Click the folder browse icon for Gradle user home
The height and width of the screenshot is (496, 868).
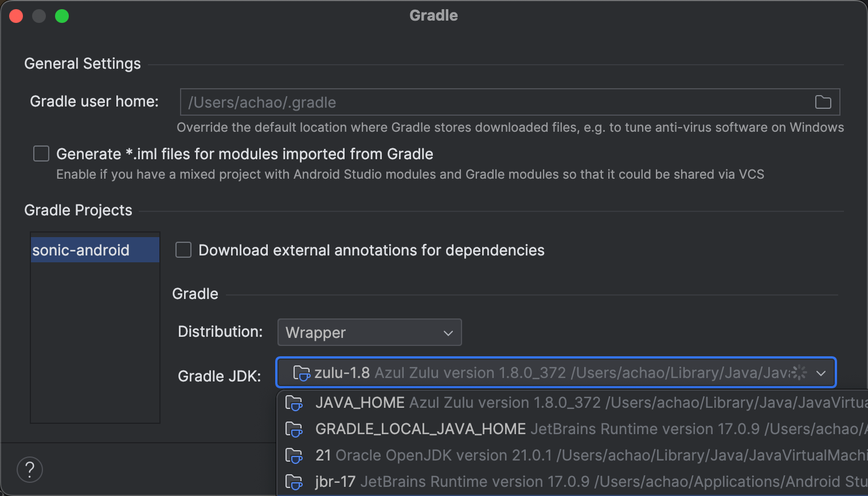coord(823,102)
